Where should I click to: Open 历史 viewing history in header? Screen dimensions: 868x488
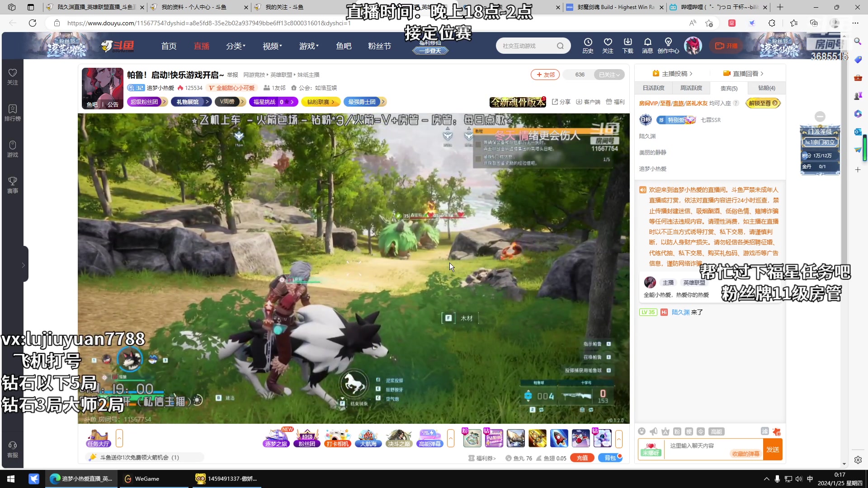588,46
